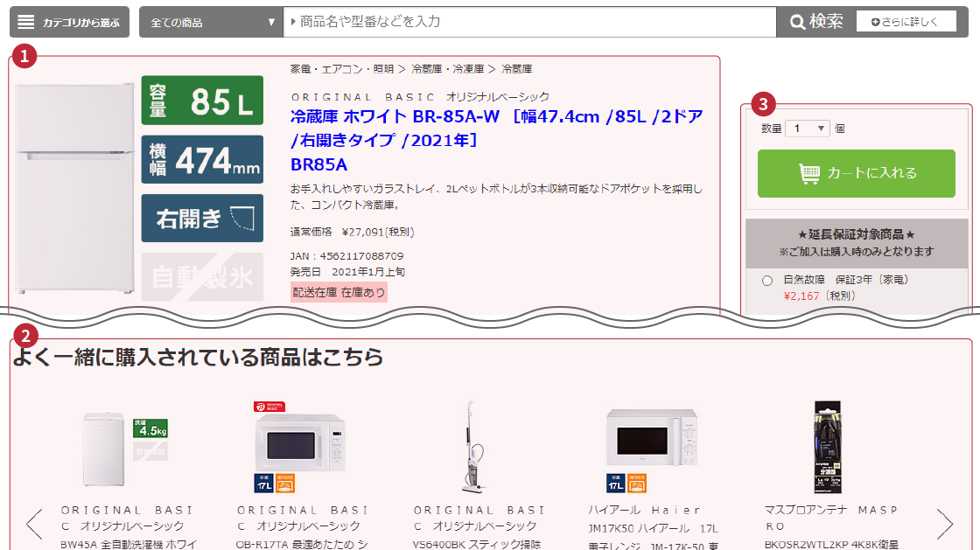Click the 右開き door direction badge

pyautogui.click(x=202, y=219)
